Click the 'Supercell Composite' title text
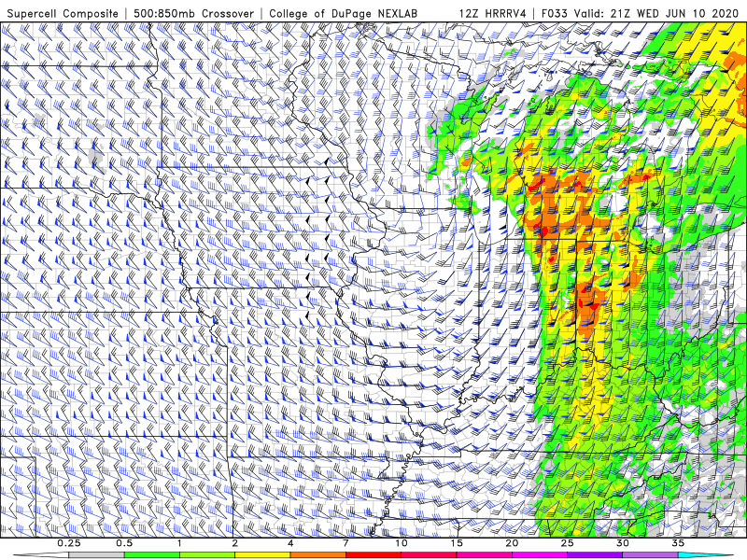 (63, 13)
